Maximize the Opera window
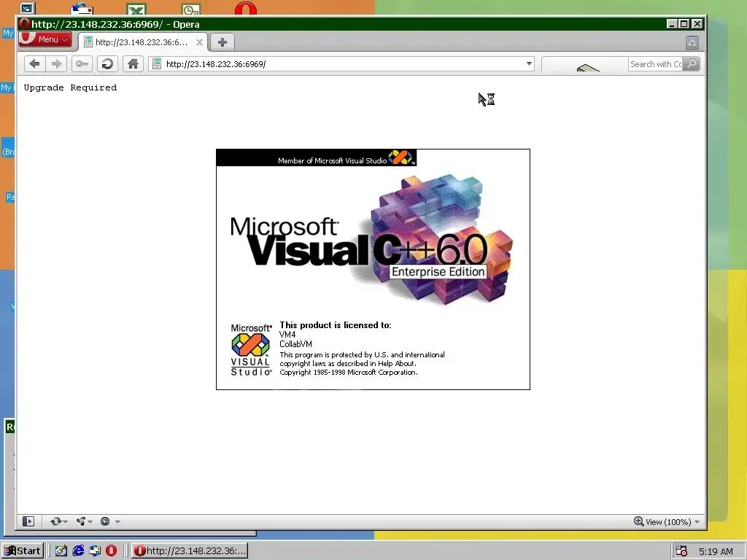This screenshot has width=747, height=560. click(684, 24)
